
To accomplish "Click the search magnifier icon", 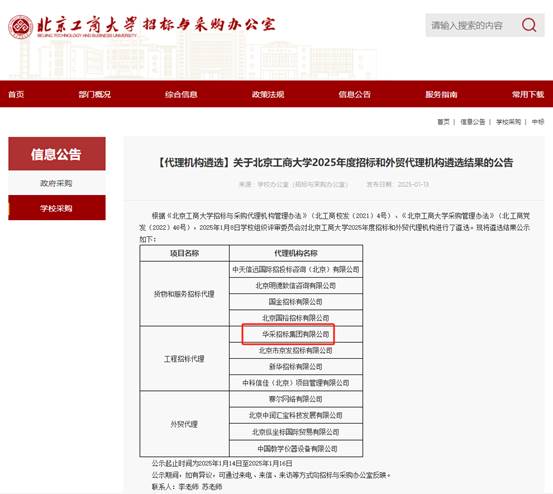I will 529,25.
